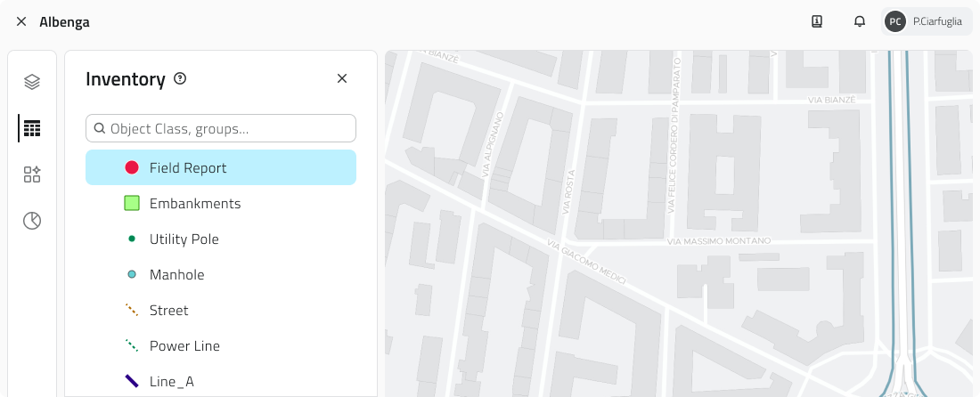980x397 pixels.
Task: Open the Line_A object class
Action: coord(171,381)
